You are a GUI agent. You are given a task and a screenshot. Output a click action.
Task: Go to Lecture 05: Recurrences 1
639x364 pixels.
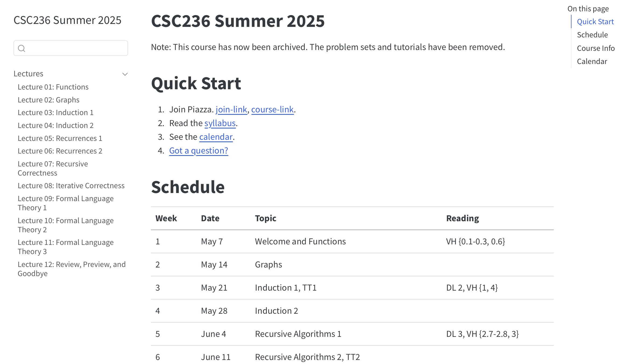pos(60,138)
